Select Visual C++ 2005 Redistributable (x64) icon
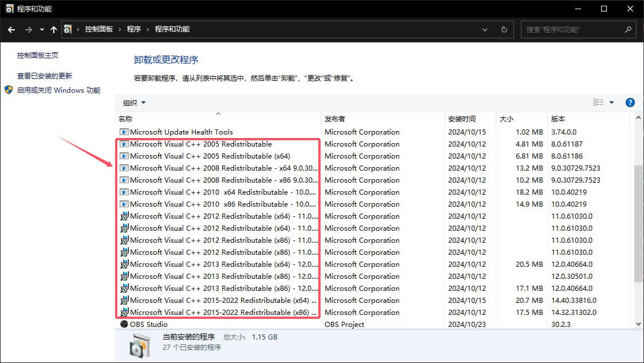 124,156
